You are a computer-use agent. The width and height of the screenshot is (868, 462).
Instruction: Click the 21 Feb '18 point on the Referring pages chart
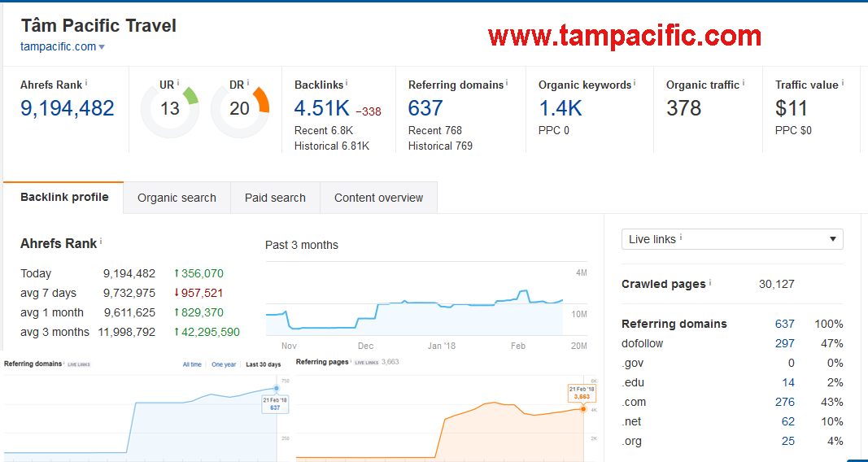583,409
